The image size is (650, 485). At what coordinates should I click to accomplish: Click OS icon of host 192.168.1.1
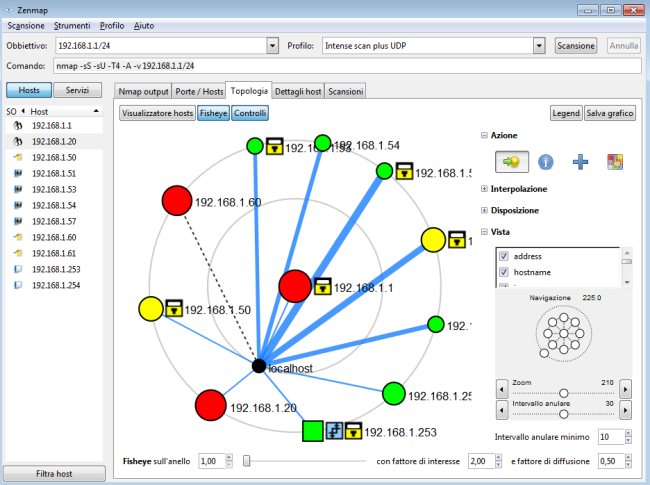coord(18,125)
